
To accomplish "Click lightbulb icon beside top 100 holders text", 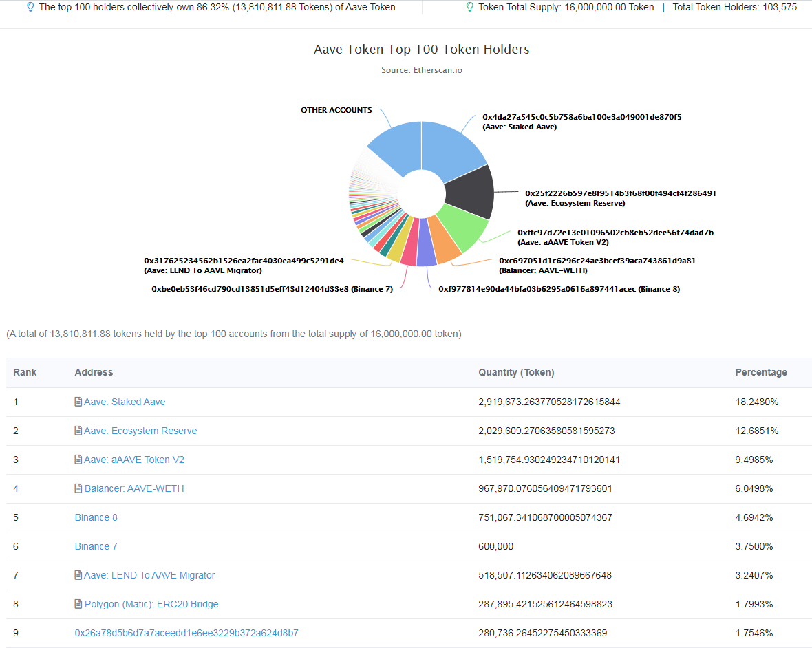I will [30, 8].
